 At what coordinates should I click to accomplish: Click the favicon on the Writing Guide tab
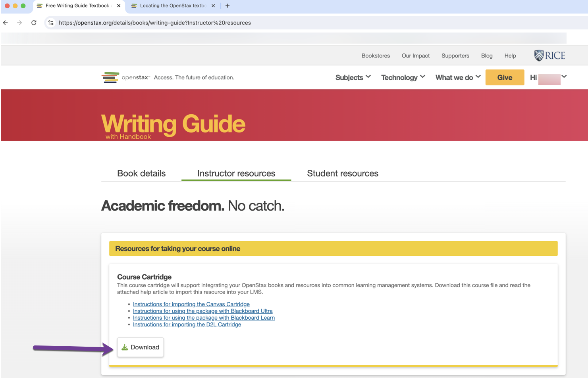click(x=39, y=6)
